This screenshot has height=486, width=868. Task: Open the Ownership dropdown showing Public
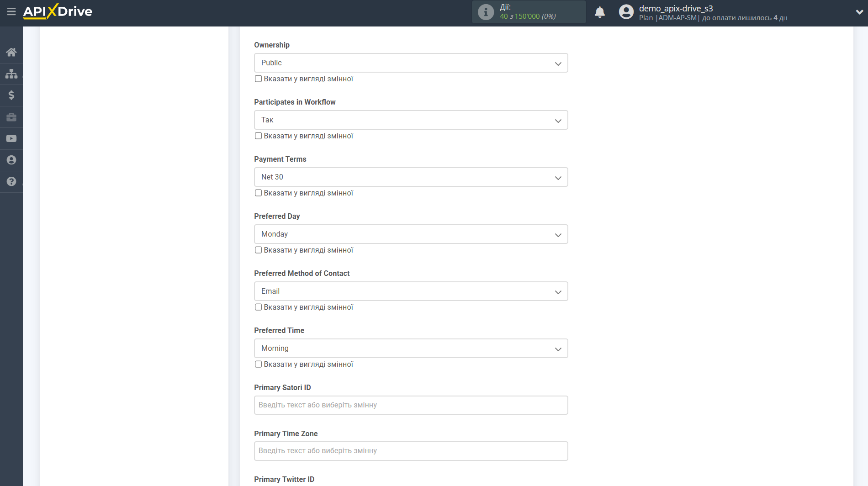tap(411, 63)
